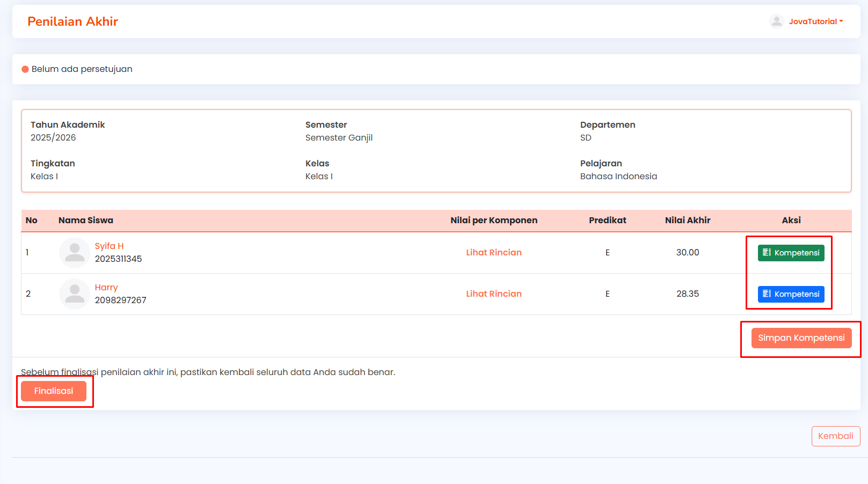This screenshot has height=484, width=868.
Task: Click the Nama Siswa column header
Action: 86,221
